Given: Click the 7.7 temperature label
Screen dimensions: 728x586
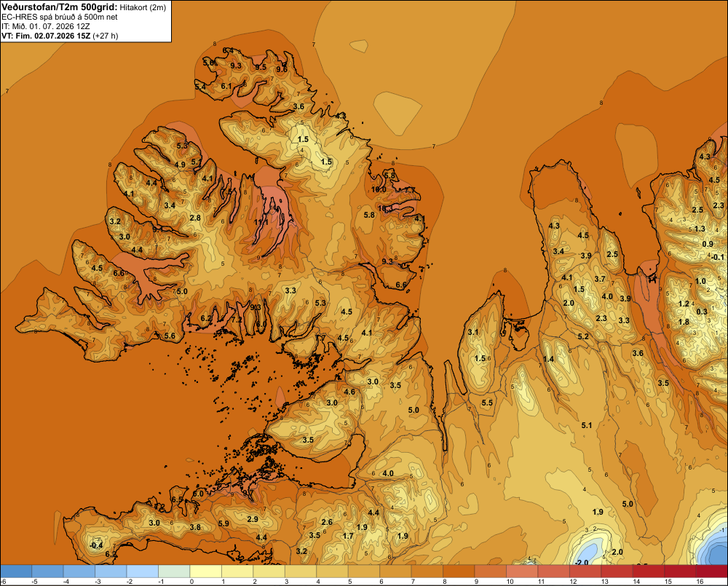Looking at the screenshot, I should pos(410,190).
